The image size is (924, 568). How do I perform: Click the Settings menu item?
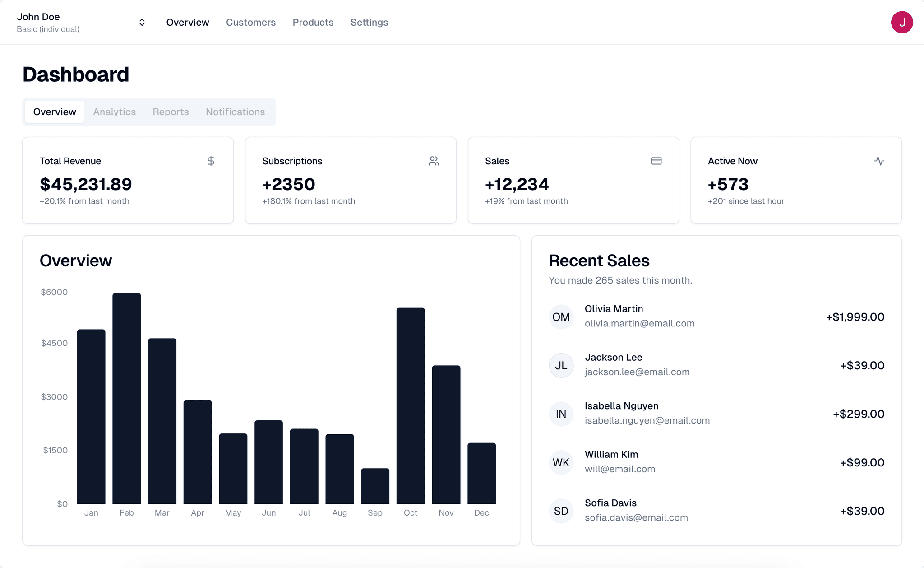pyautogui.click(x=369, y=22)
